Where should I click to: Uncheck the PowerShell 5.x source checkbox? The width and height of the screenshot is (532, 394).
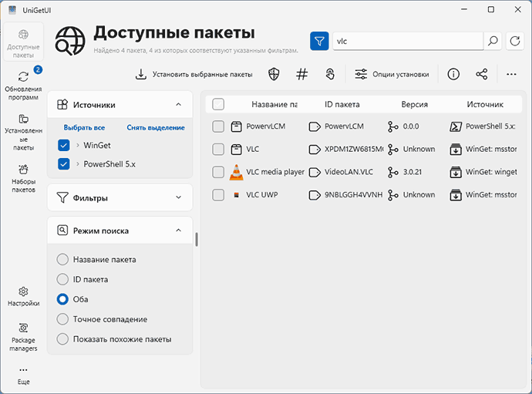pos(64,164)
